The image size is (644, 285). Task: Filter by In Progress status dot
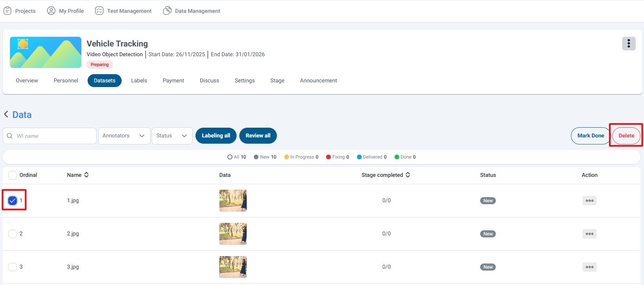click(287, 157)
